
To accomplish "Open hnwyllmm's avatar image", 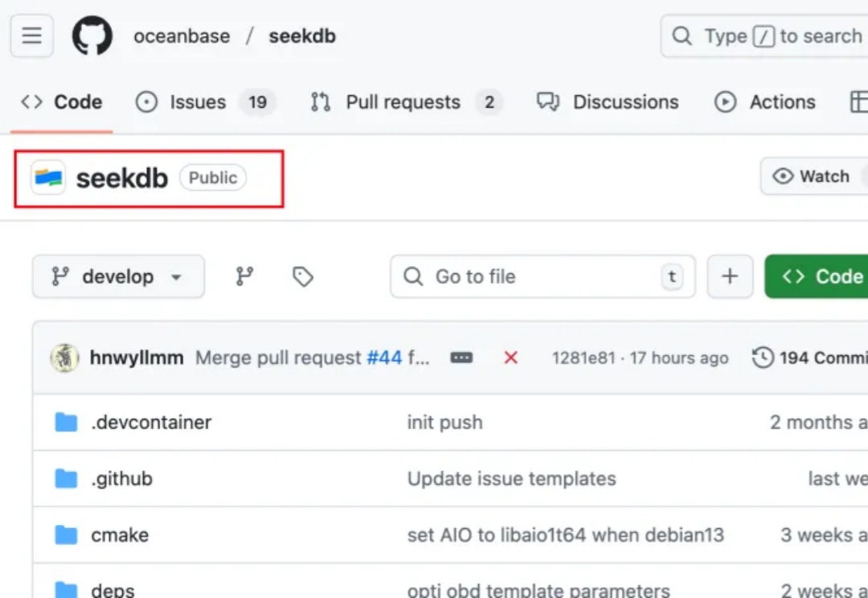I will pyautogui.click(x=64, y=358).
